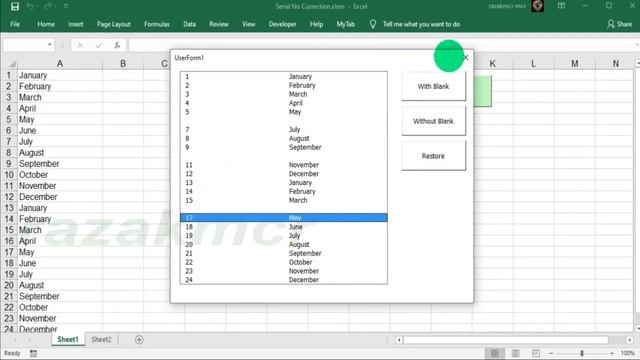This screenshot has height=360, width=640.
Task: Open the Review tab
Action: tap(219, 24)
